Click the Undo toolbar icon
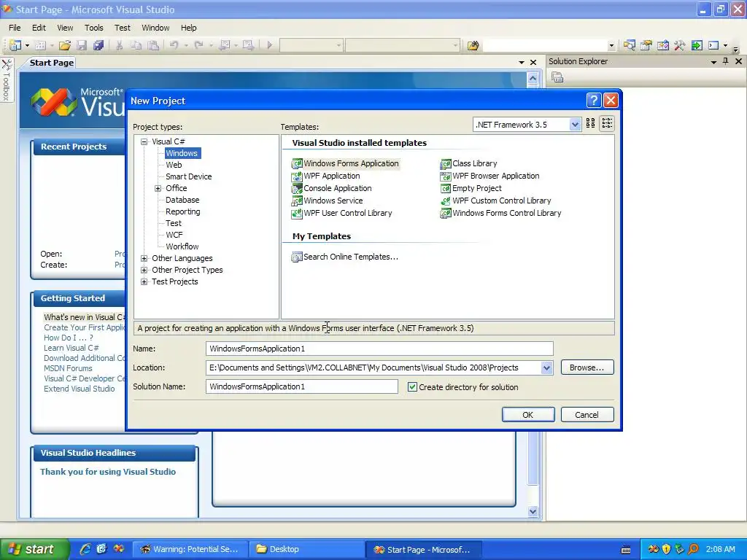 coord(174,45)
